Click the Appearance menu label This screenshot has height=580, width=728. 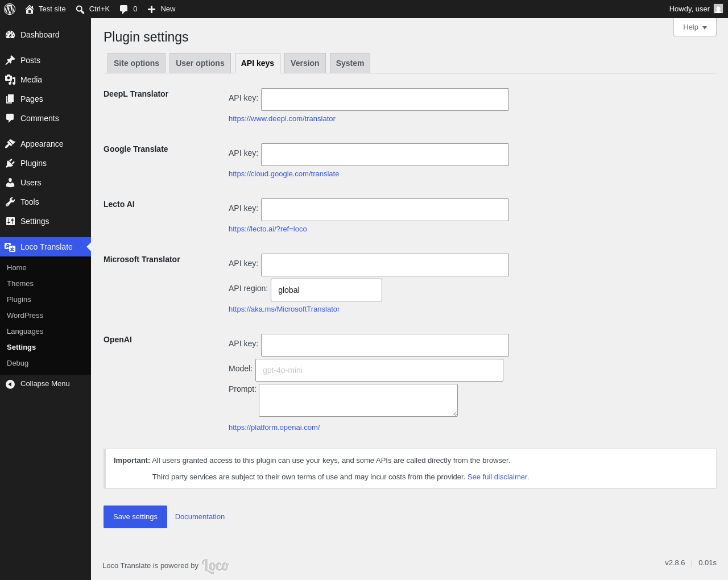[x=42, y=144]
